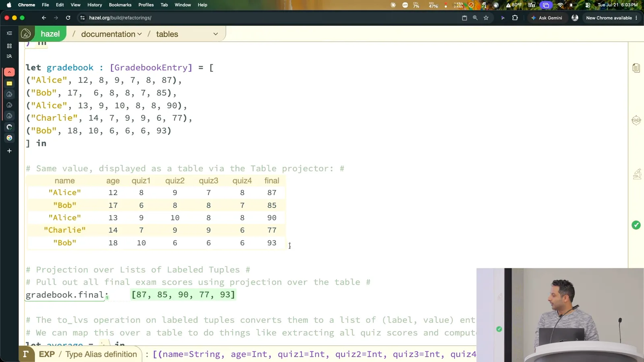This screenshot has height=362, width=644.
Task: Bookmark this page with the star icon
Action: pyautogui.click(x=486, y=18)
